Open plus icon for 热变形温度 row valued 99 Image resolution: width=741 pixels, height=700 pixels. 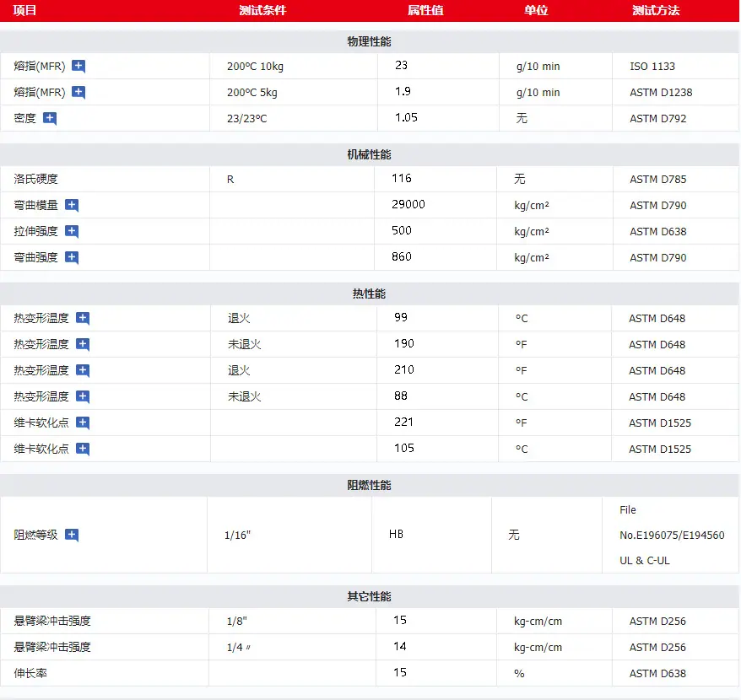83,318
